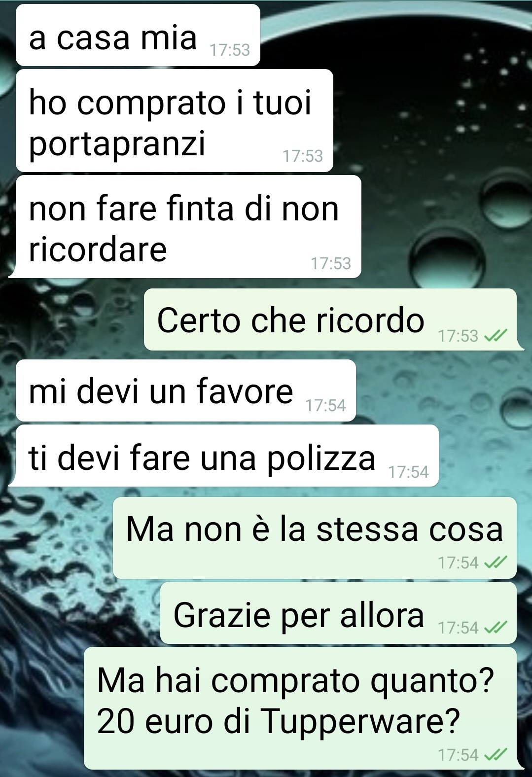Click the 17:54 timestamp on 'Grazie per allora'
532x777 pixels.
click(459, 628)
